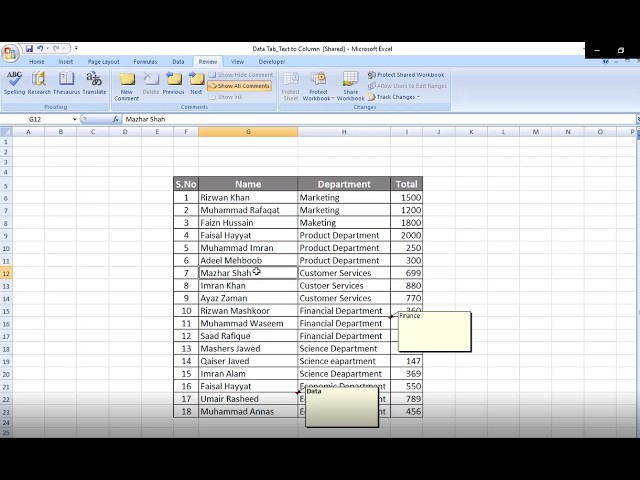Screen dimensions: 640x480
Task: Run the Spelling check
Action: (14, 83)
